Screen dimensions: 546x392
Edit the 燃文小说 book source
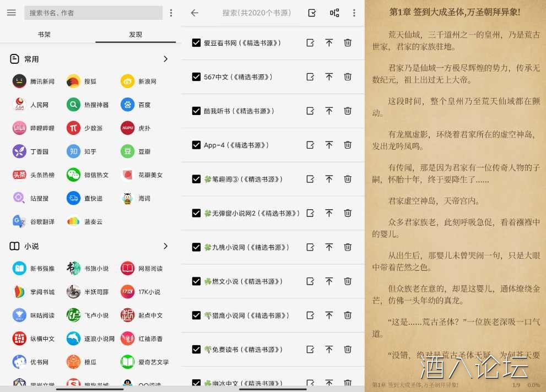(x=310, y=281)
